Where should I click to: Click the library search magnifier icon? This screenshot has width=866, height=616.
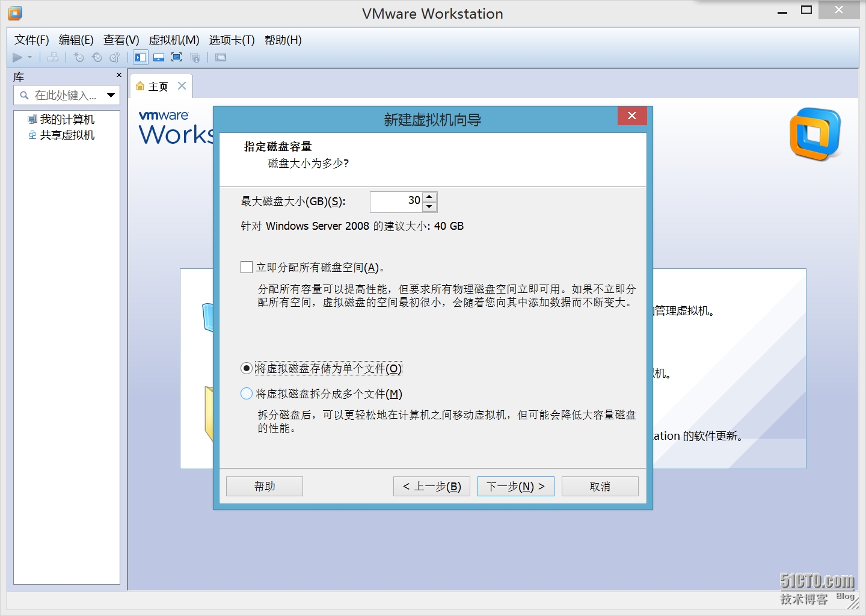pyautogui.click(x=25, y=95)
